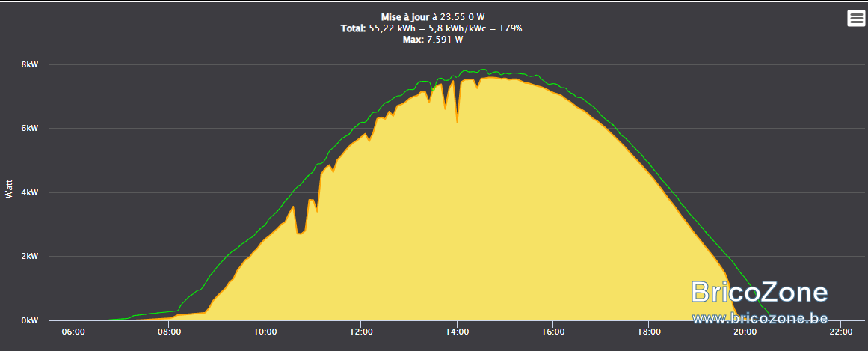Click the 16:00 x-axis time label
Viewport: 868px width, 351px height.
coord(553,332)
